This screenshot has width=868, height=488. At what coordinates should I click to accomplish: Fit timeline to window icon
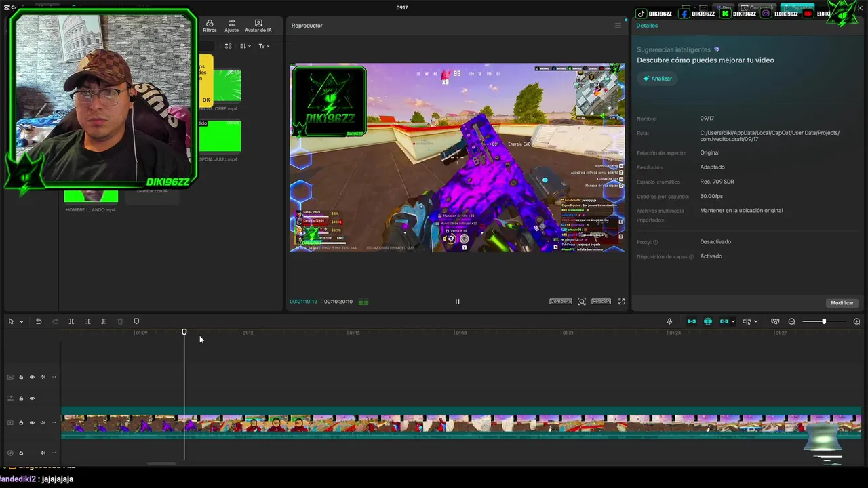click(775, 321)
